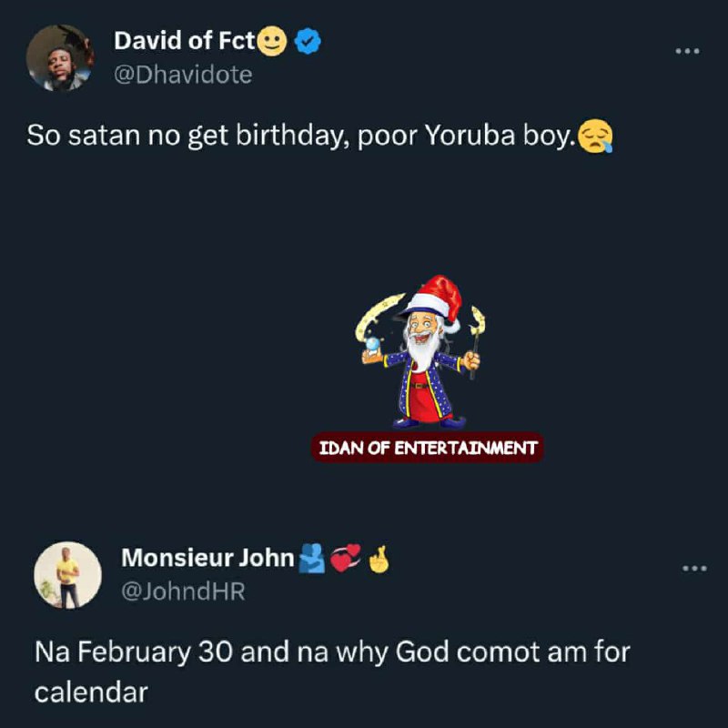Viewport: 728px width, 728px height.
Task: Click the blue verified badge
Action: (308, 41)
